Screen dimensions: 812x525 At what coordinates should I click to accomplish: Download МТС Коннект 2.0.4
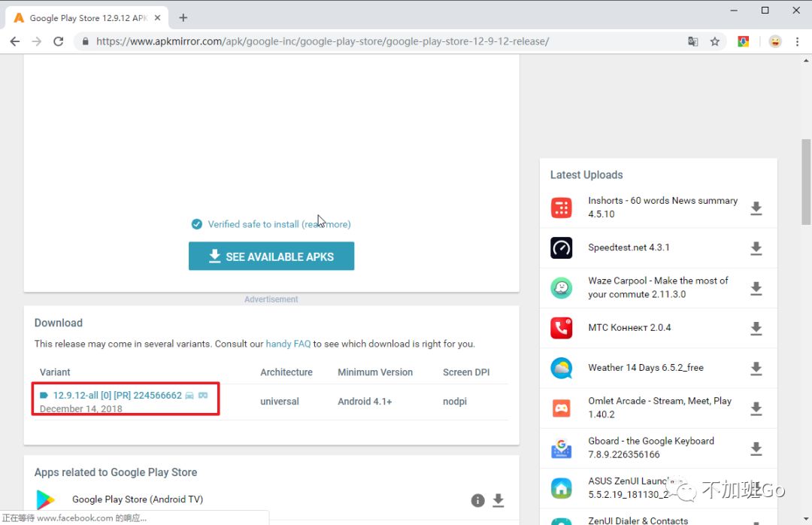click(756, 328)
